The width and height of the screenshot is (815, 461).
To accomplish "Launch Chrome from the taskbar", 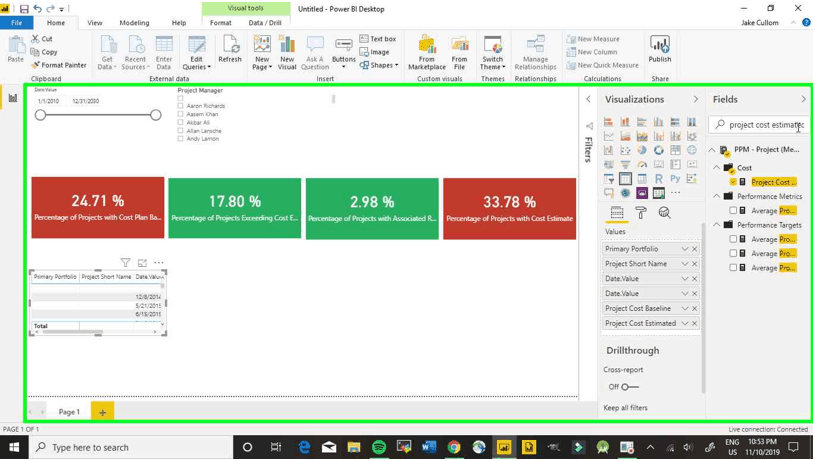I will (454, 447).
